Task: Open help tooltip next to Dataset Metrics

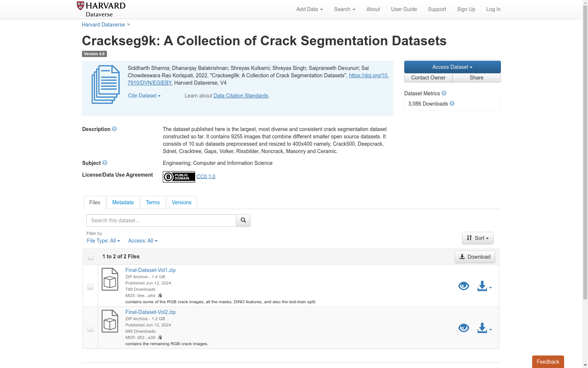Action: click(x=444, y=93)
